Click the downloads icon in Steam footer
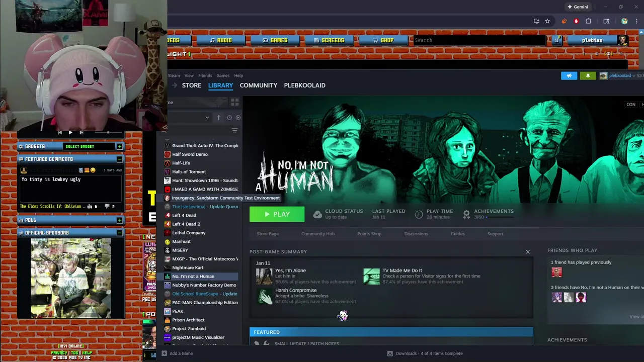This screenshot has height=362, width=644. [x=389, y=353]
